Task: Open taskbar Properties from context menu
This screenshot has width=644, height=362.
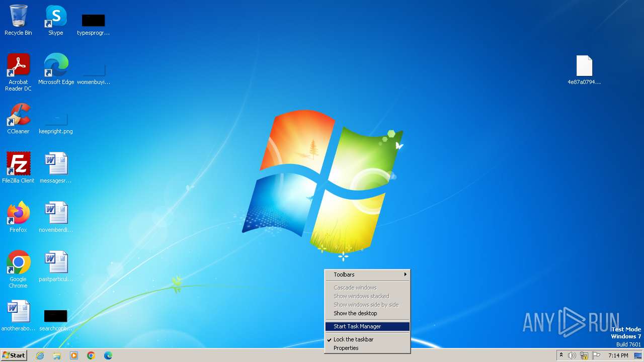Action: [367, 348]
